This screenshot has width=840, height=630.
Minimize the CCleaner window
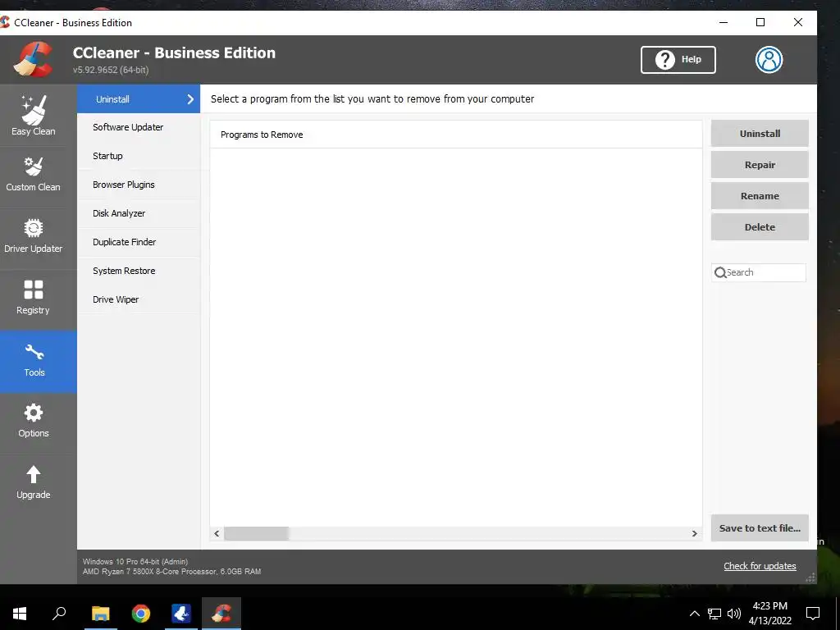pyautogui.click(x=724, y=22)
